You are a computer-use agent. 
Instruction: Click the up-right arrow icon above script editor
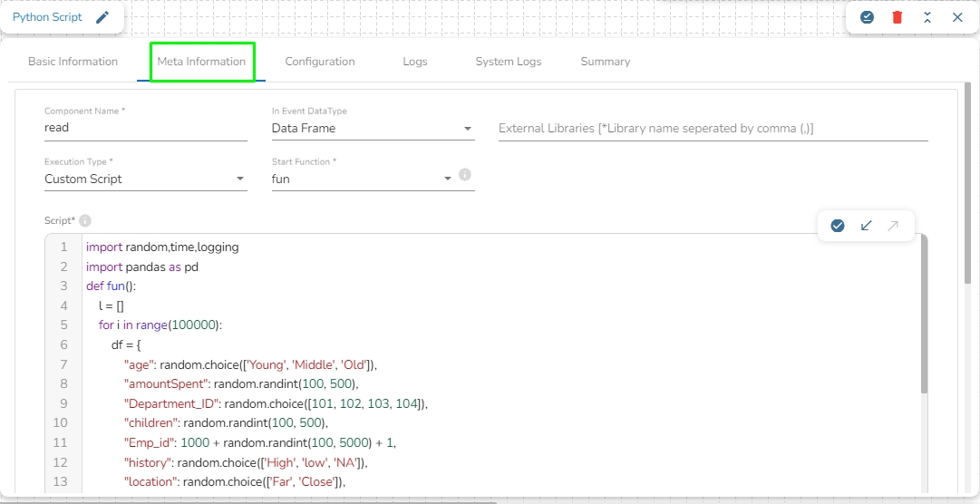(893, 226)
